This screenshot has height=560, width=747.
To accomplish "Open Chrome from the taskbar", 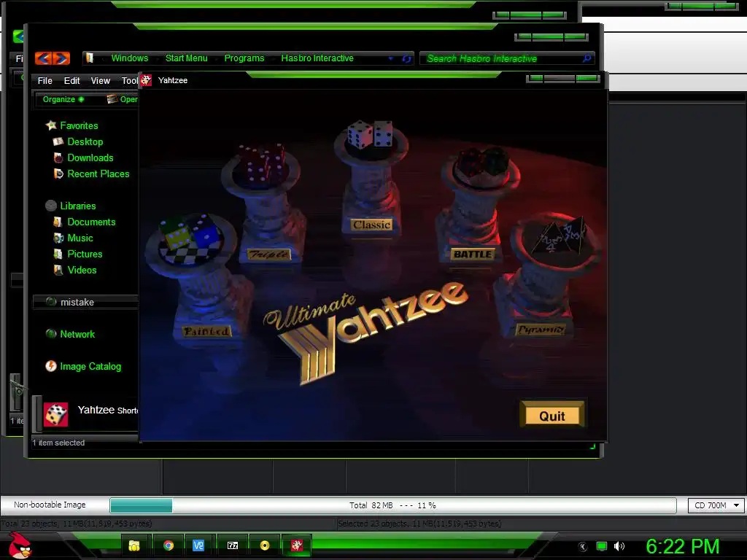I will click(x=169, y=545).
